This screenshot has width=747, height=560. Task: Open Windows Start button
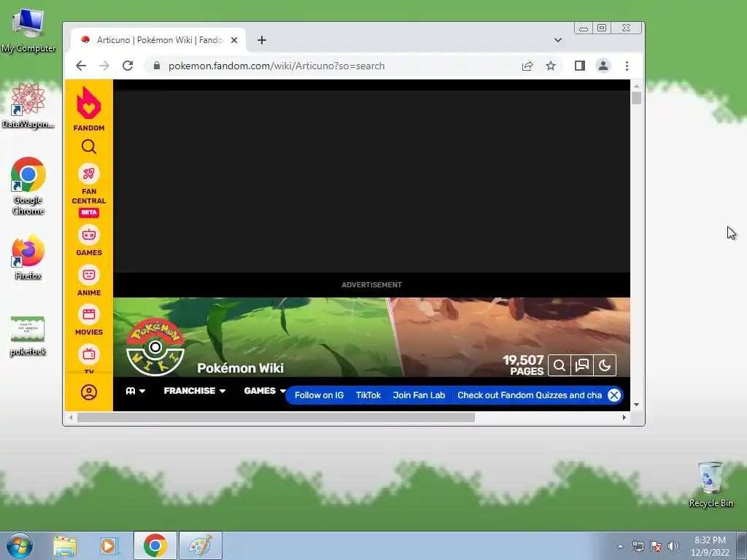click(x=19, y=545)
